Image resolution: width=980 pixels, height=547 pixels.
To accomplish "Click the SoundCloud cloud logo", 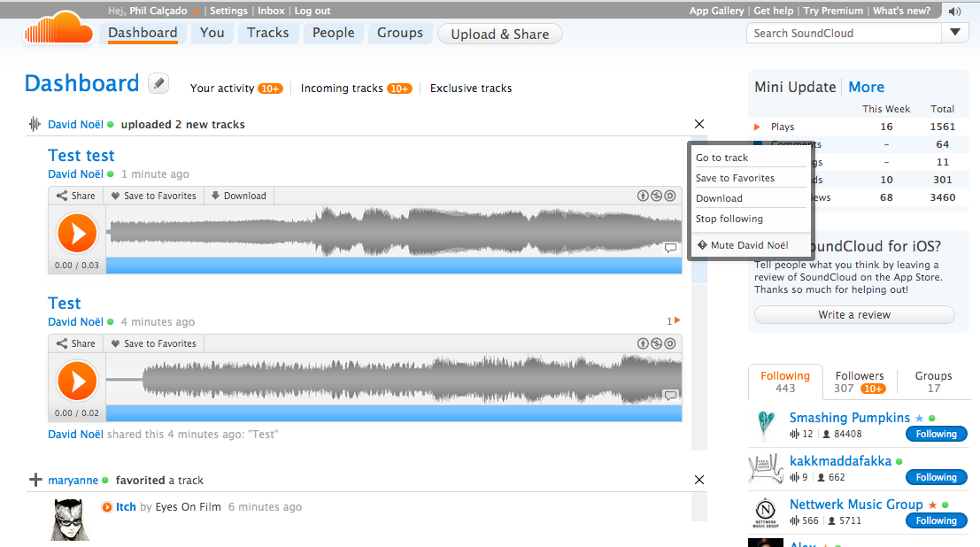I will 58,30.
